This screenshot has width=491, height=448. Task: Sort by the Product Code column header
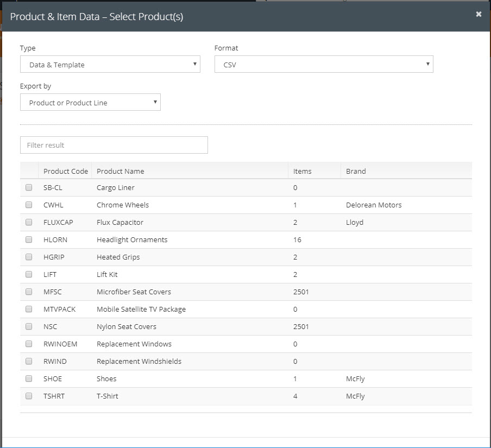pos(65,171)
